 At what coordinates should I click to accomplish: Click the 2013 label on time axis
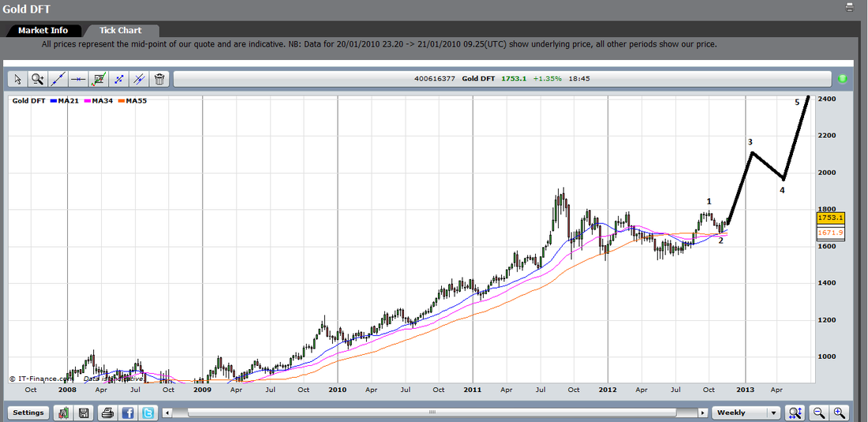745,390
